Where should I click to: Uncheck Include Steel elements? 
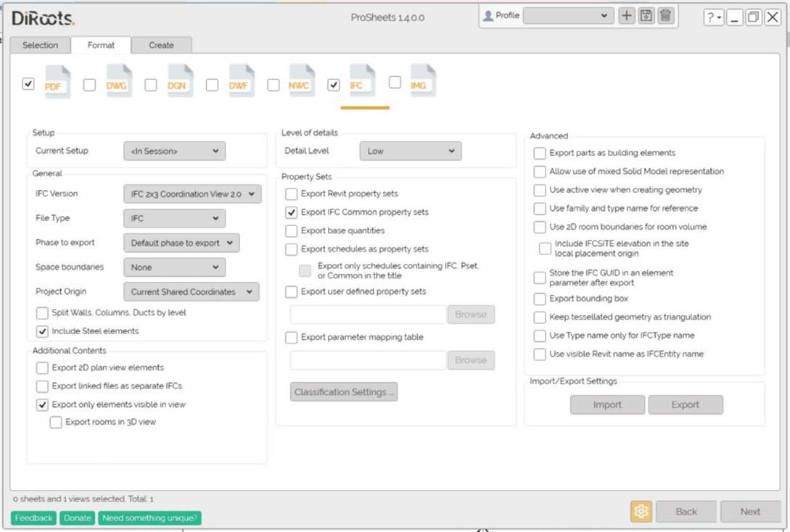[x=42, y=331]
